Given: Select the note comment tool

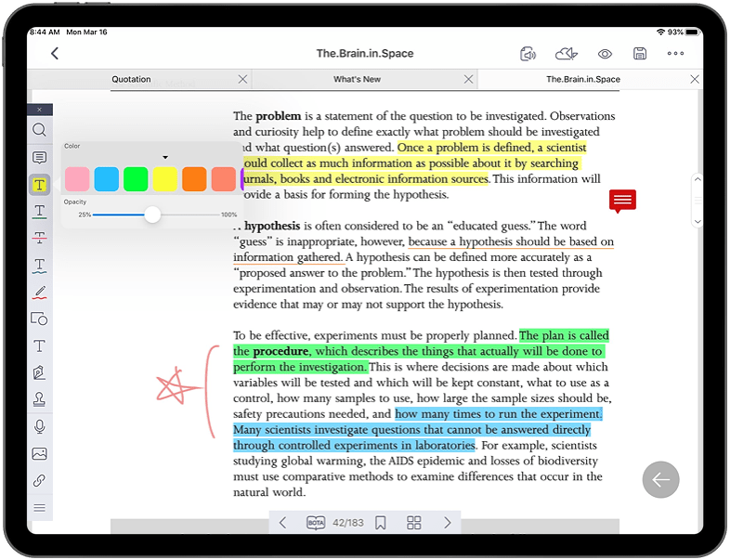Looking at the screenshot, I should [40, 157].
